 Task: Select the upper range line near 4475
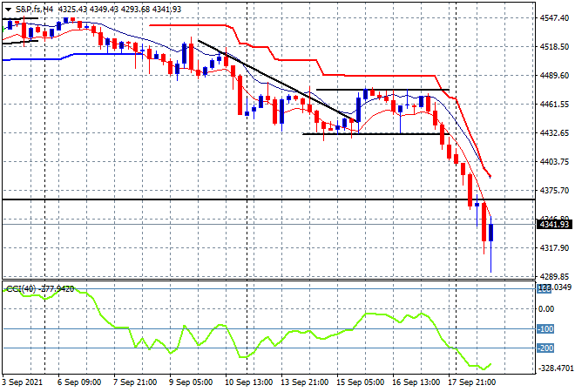click(382, 90)
